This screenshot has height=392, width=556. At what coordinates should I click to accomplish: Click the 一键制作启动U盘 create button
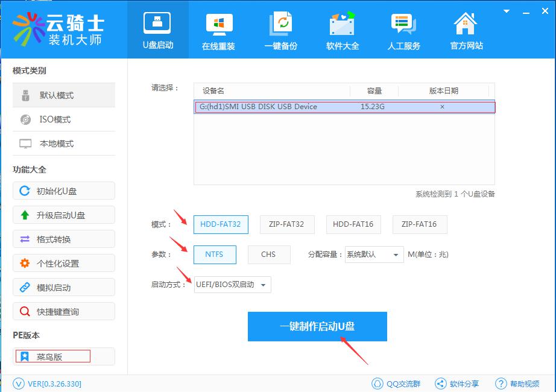[x=317, y=326]
